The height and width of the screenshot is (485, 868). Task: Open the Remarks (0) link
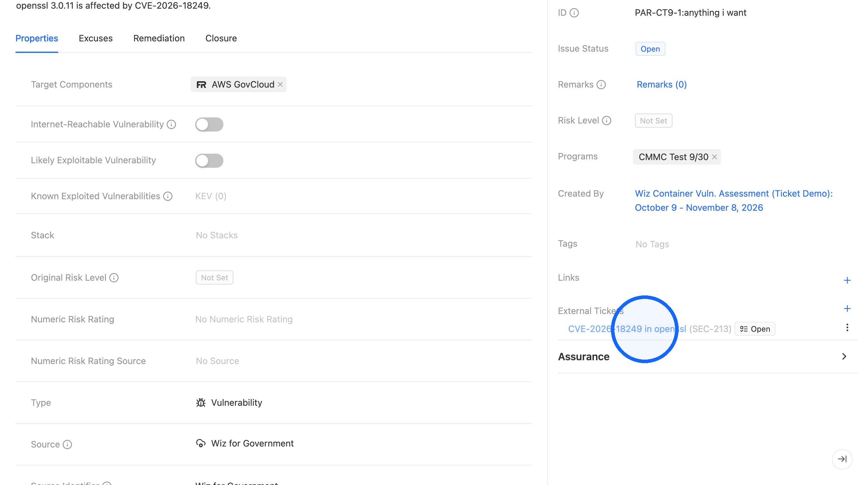pyautogui.click(x=662, y=85)
